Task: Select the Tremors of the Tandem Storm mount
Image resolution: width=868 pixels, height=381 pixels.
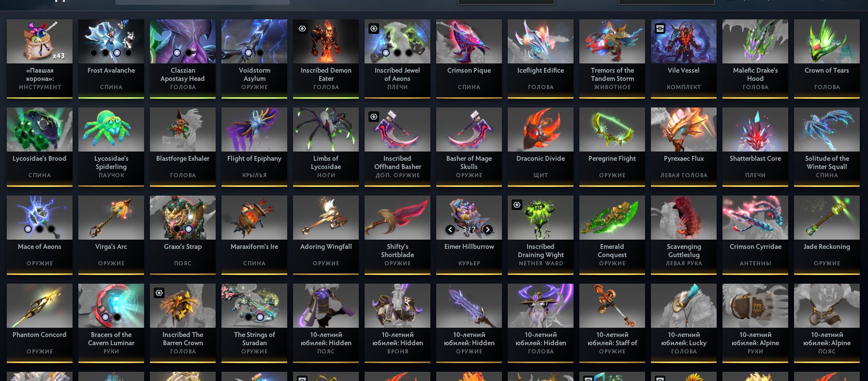Action: pos(612,59)
